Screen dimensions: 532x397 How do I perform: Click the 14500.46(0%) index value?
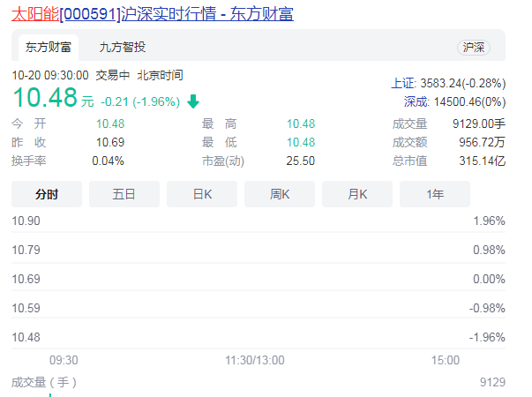click(x=470, y=101)
